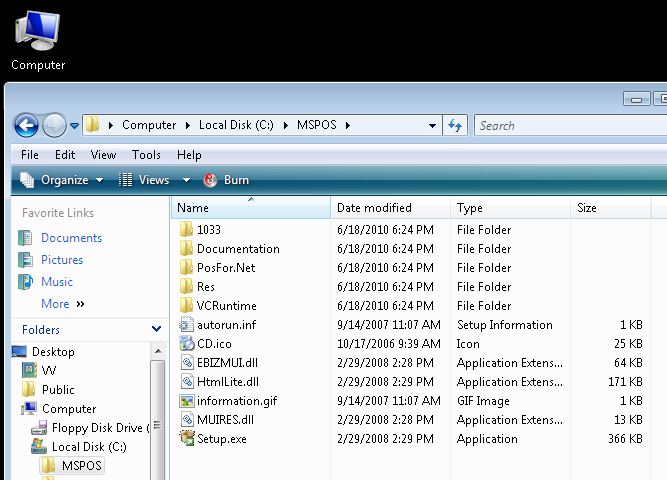The image size is (667, 480).
Task: Select the Setup.exe installer icon
Action: (187, 438)
